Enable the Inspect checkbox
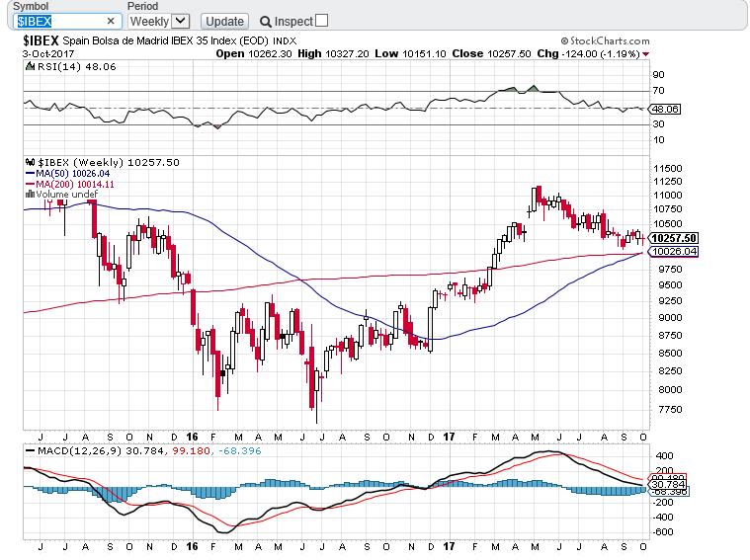750x560 pixels. [x=322, y=20]
